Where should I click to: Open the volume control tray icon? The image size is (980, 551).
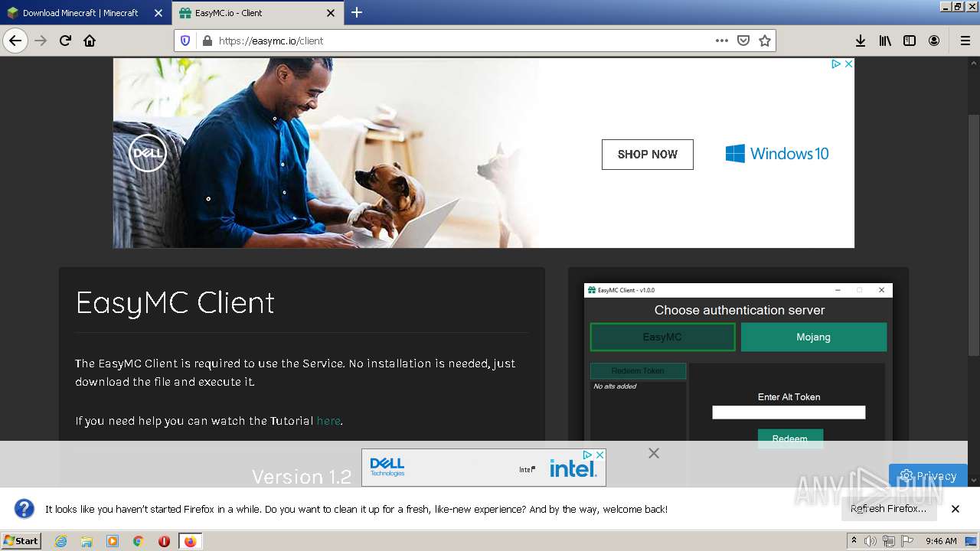pos(871,541)
